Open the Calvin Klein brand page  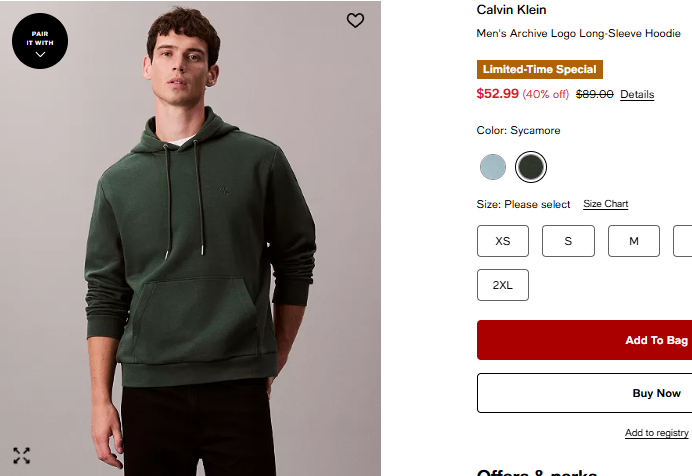pos(511,10)
